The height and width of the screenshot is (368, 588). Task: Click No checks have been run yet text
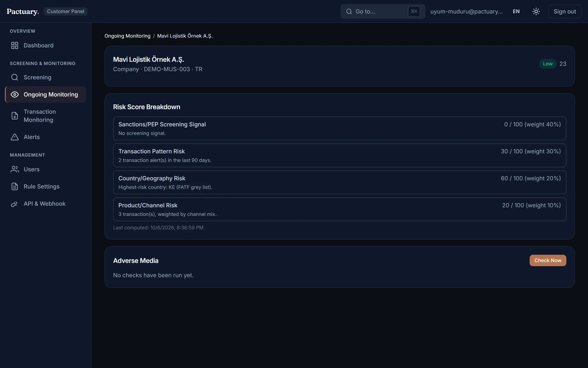(x=153, y=275)
